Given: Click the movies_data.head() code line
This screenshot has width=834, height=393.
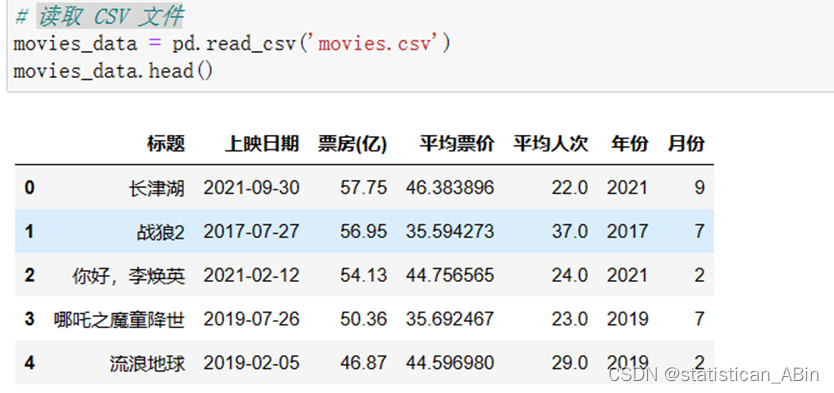Looking at the screenshot, I should [113, 71].
